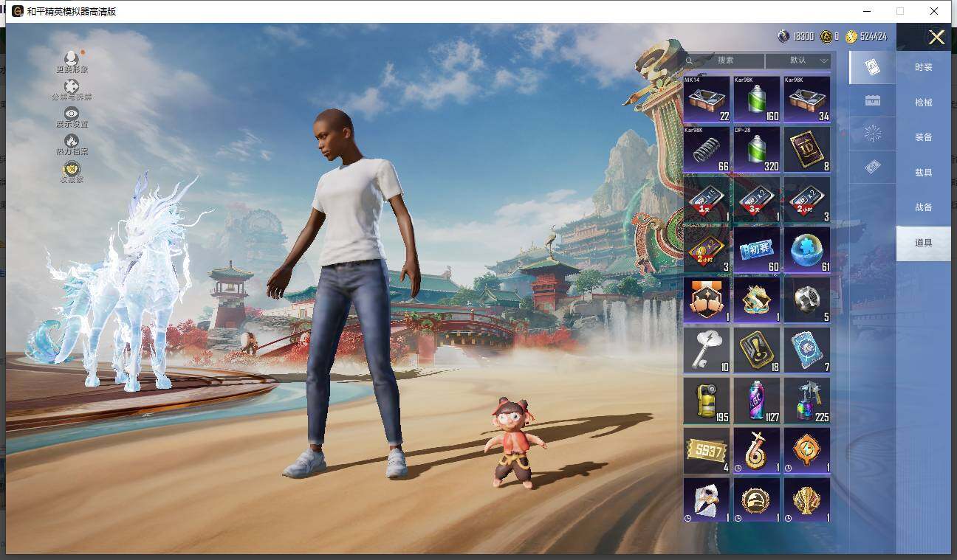Open 展示设置 eye icon display settings
The height and width of the screenshot is (560, 957).
point(72,114)
